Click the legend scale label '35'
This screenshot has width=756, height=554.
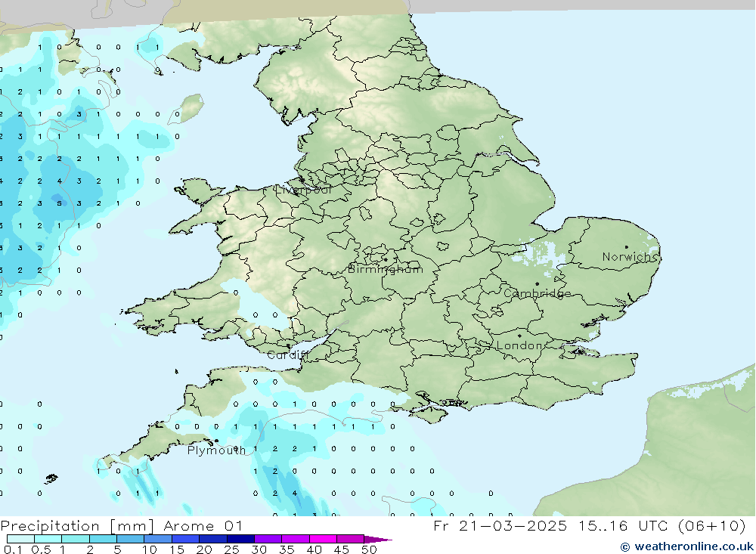287,549
